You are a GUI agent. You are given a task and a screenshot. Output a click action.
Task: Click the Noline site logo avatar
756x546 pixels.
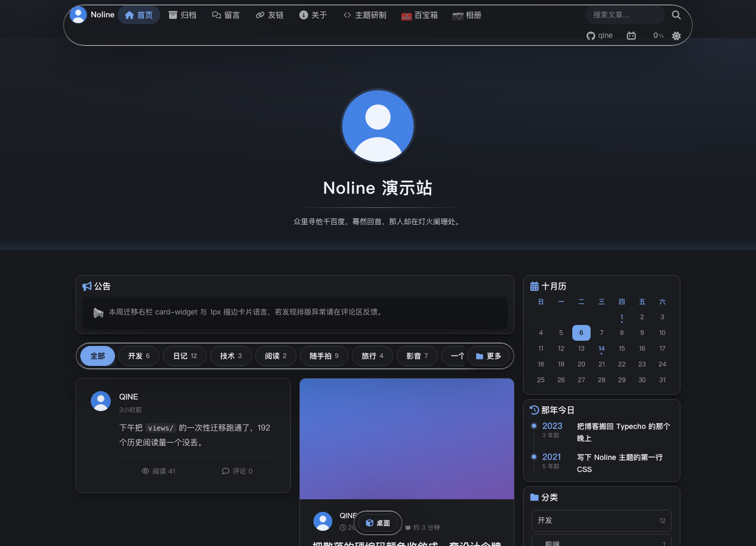78,15
